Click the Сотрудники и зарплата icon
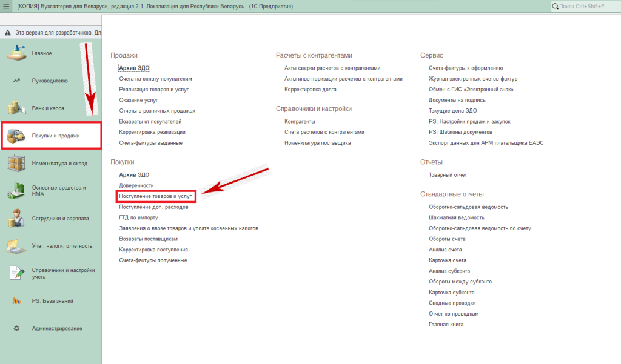 (16, 219)
